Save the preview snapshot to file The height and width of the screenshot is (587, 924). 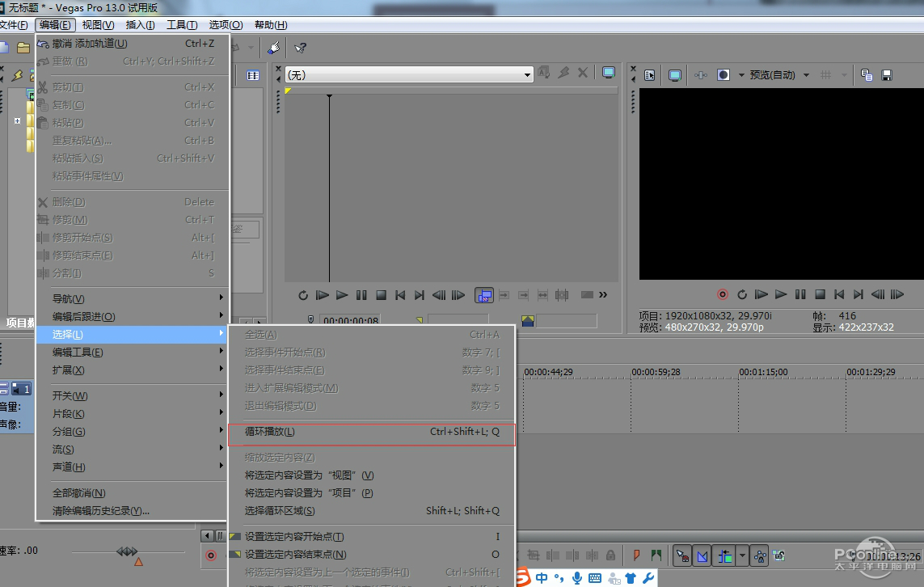[886, 75]
